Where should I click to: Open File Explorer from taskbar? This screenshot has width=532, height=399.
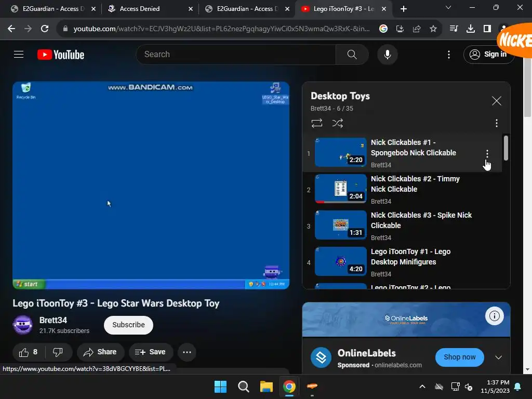click(267, 387)
